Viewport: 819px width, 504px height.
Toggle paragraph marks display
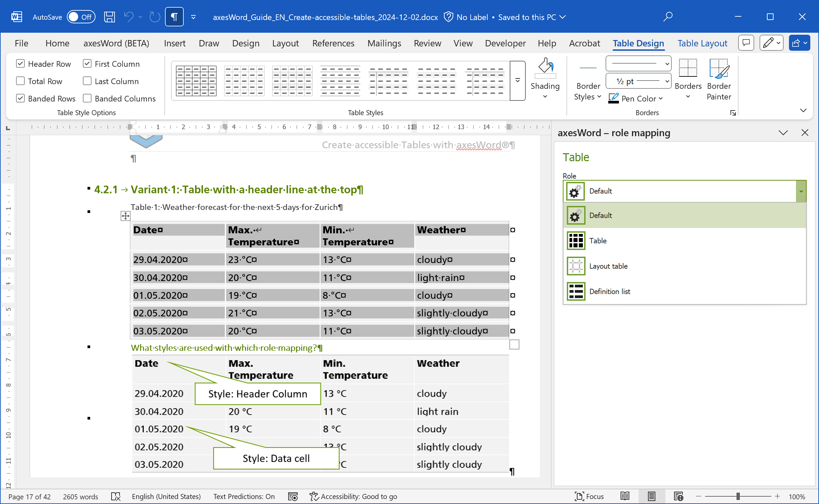[x=174, y=16]
